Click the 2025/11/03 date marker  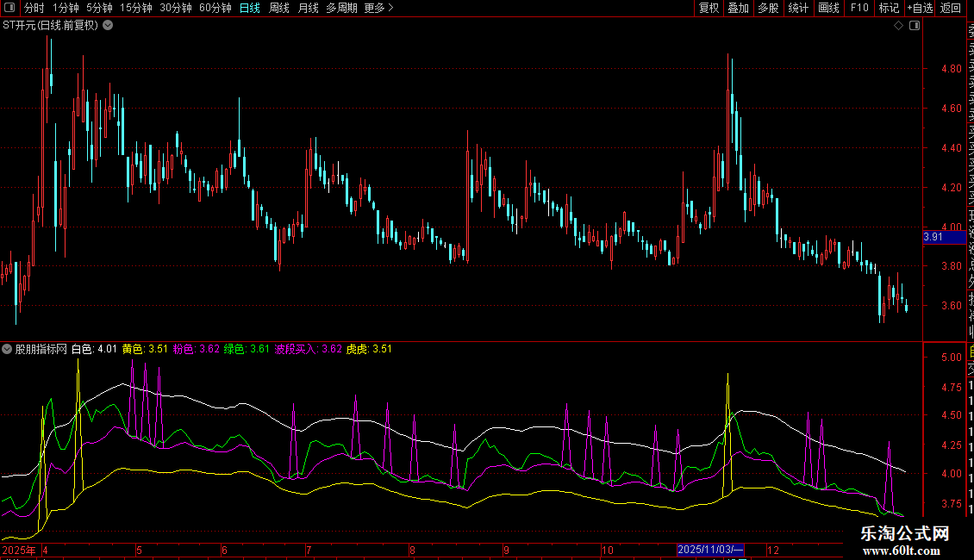point(709,550)
